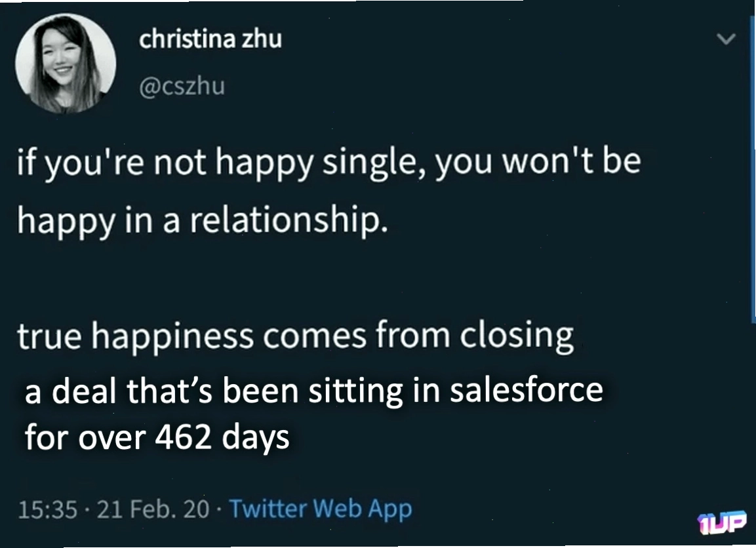Click the blue scrollbar on right edge
This screenshot has width=756, height=548.
[753, 164]
